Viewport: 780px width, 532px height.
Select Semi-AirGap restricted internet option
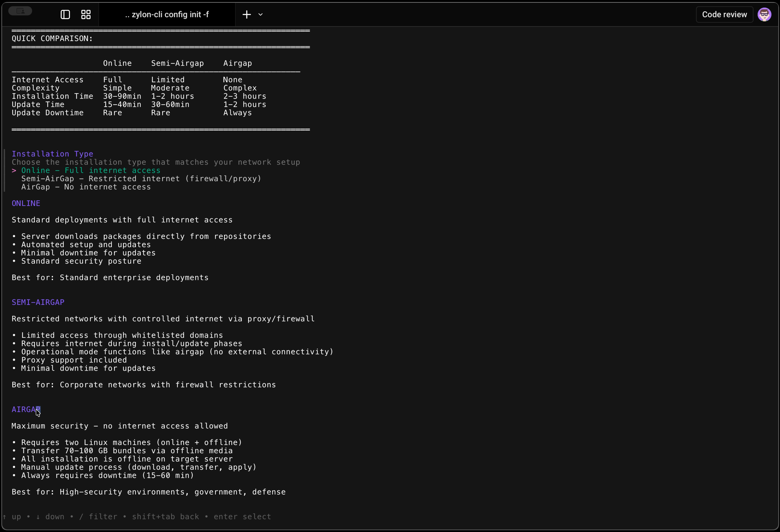[141, 179]
